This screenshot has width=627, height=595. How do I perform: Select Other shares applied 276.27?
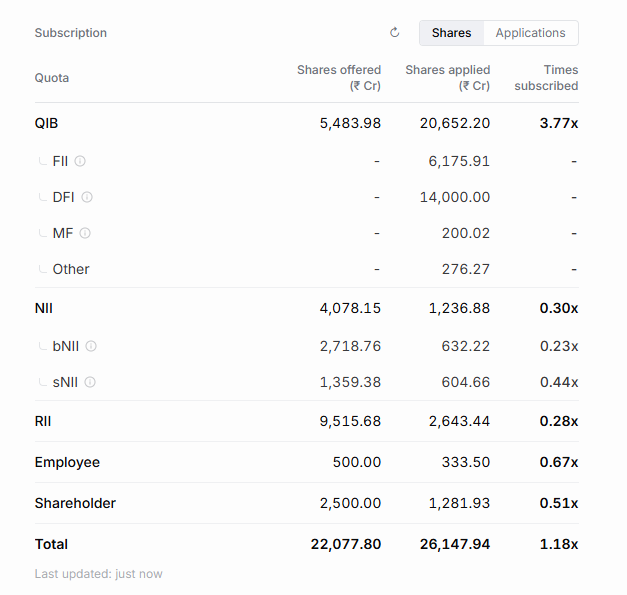[x=466, y=269]
